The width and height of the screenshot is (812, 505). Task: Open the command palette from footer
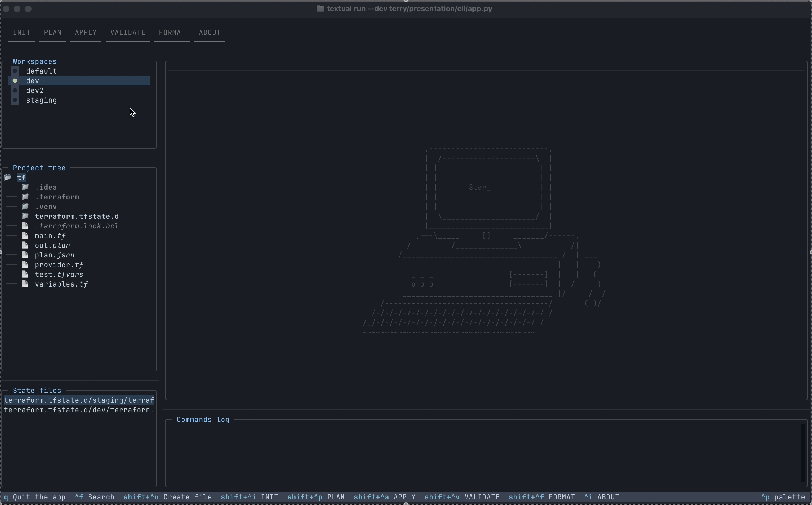click(783, 497)
